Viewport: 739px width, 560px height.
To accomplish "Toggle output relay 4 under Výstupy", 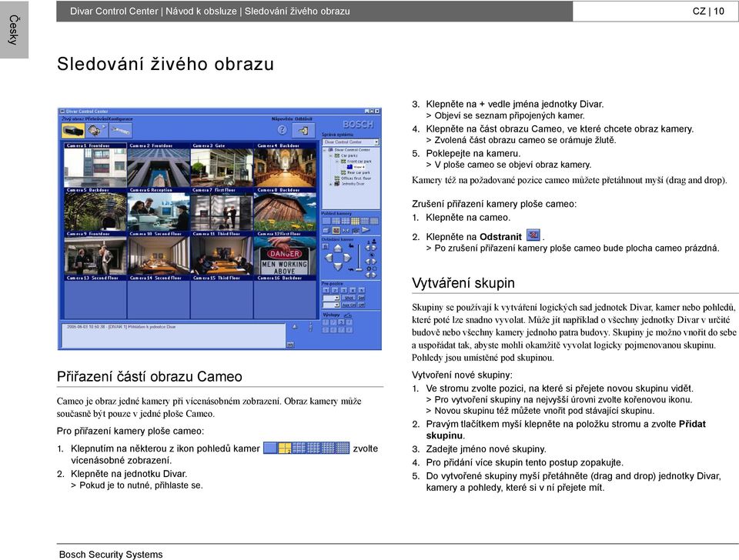I will (349, 322).
